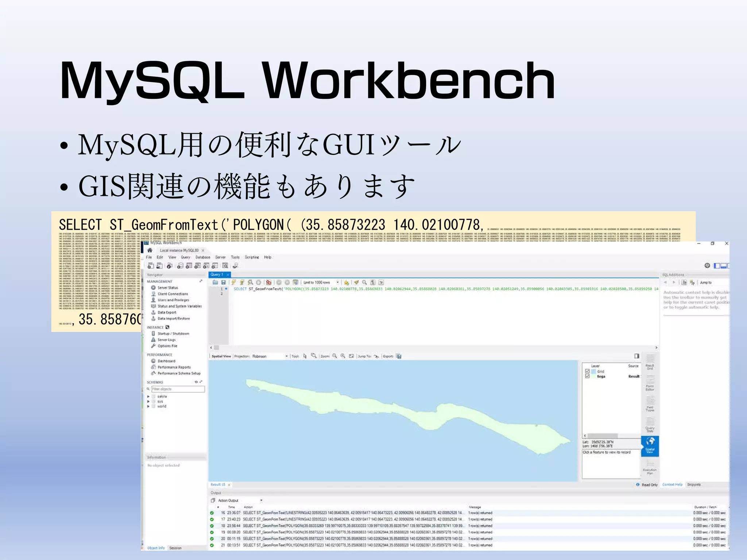This screenshot has height=560, width=747.
Task: Expand the sakila schema
Action: (x=148, y=396)
